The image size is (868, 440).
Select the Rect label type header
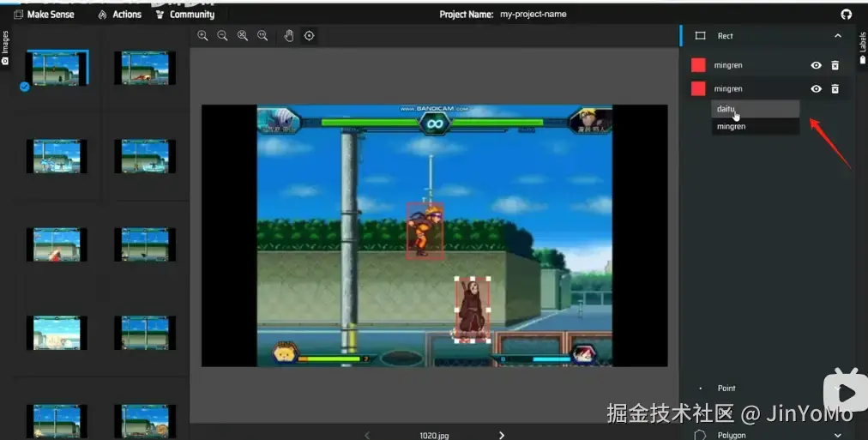[x=769, y=35]
